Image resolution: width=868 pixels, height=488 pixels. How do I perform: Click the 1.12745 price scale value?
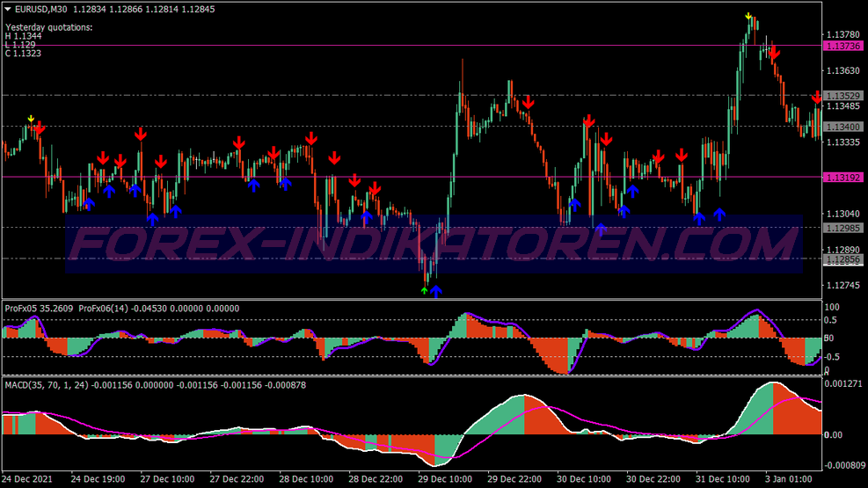point(843,286)
